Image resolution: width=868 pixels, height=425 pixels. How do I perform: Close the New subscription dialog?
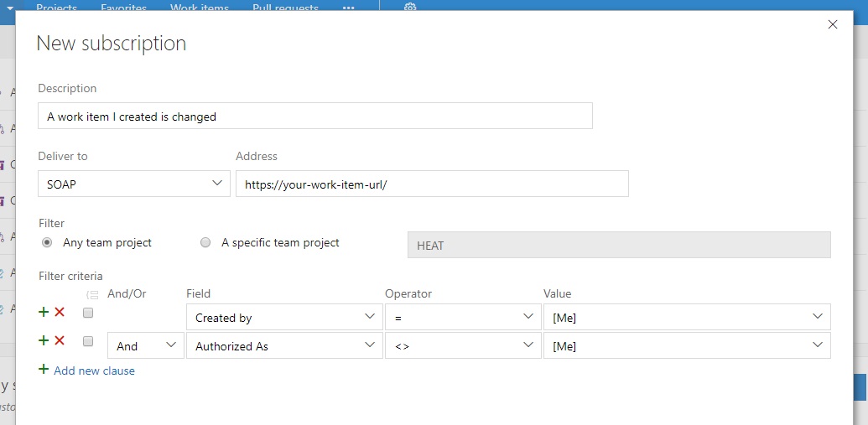point(833,25)
